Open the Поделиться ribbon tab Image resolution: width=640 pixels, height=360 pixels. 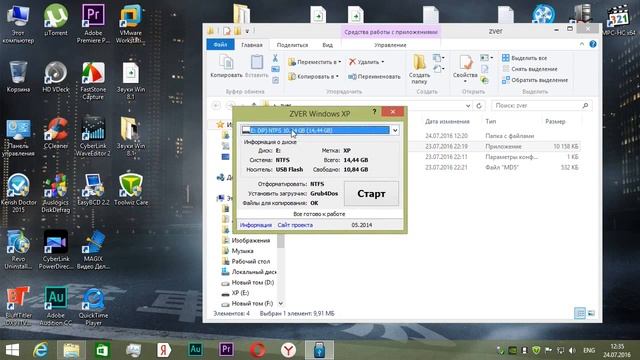(x=292, y=45)
